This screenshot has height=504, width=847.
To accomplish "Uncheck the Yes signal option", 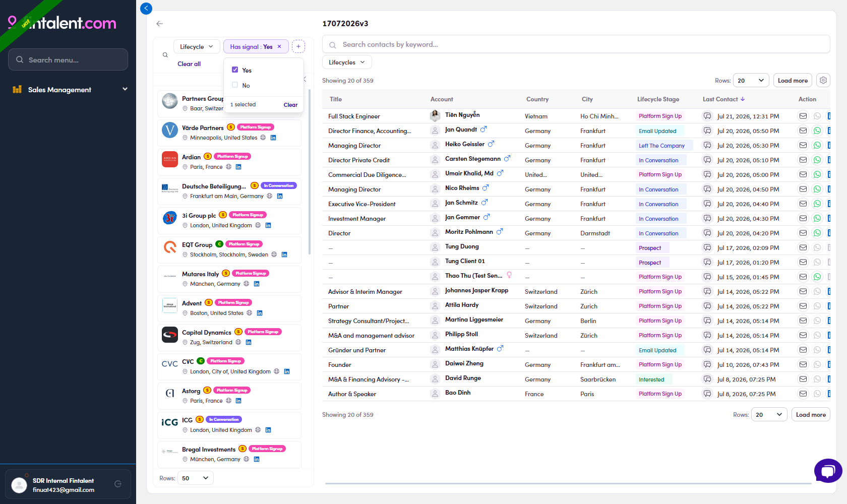I will (x=235, y=70).
